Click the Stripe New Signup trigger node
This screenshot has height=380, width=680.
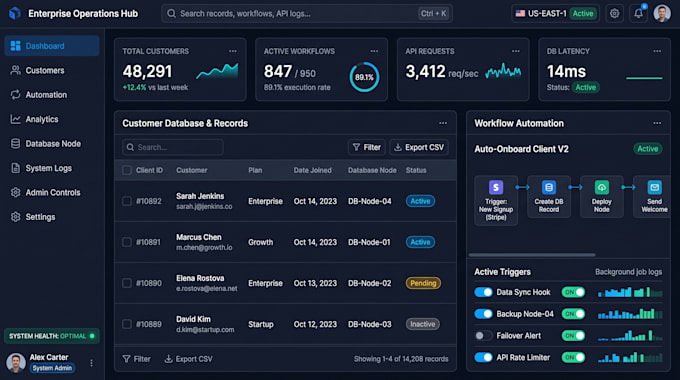click(x=496, y=200)
